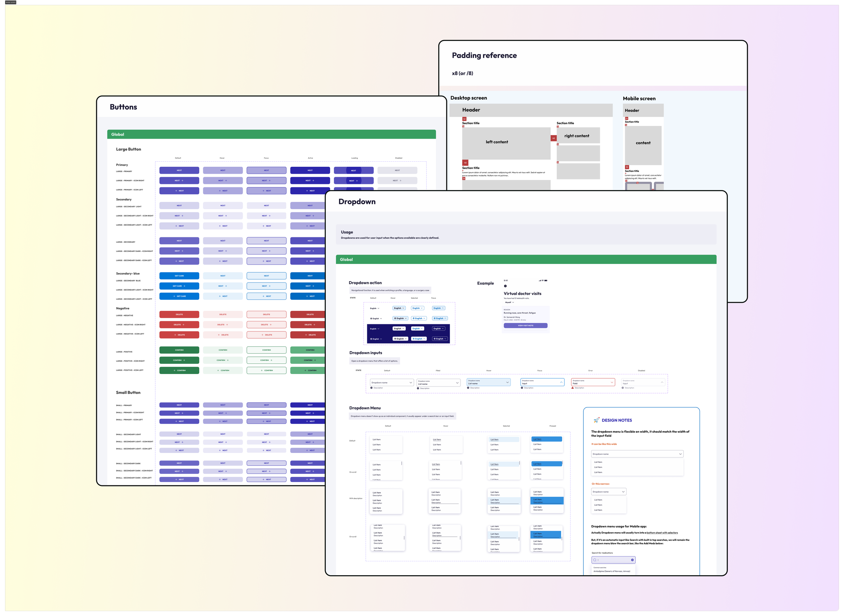
Task: Click the magnifier icon in medications search field
Action: pyautogui.click(x=595, y=560)
